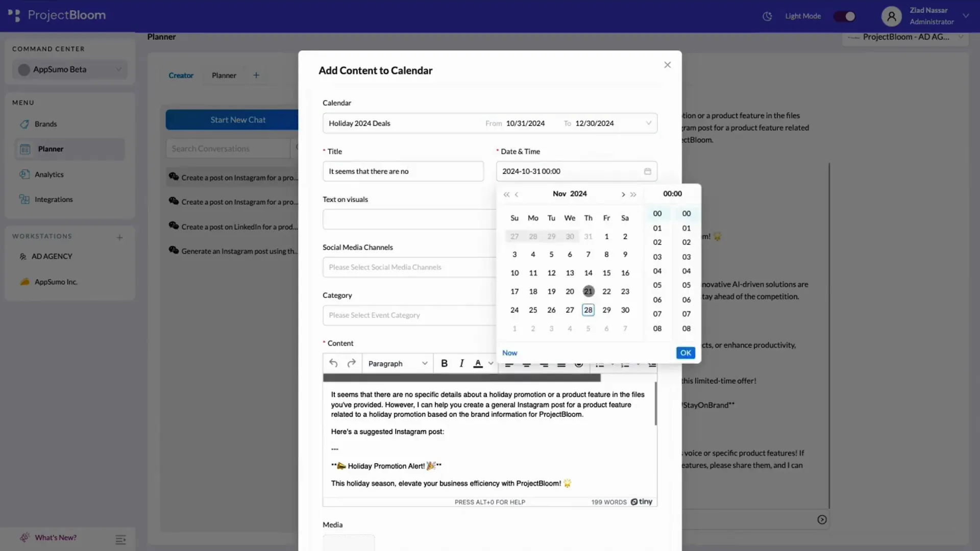Image resolution: width=980 pixels, height=551 pixels.
Task: Toggle bold formatting in editor
Action: click(x=444, y=363)
